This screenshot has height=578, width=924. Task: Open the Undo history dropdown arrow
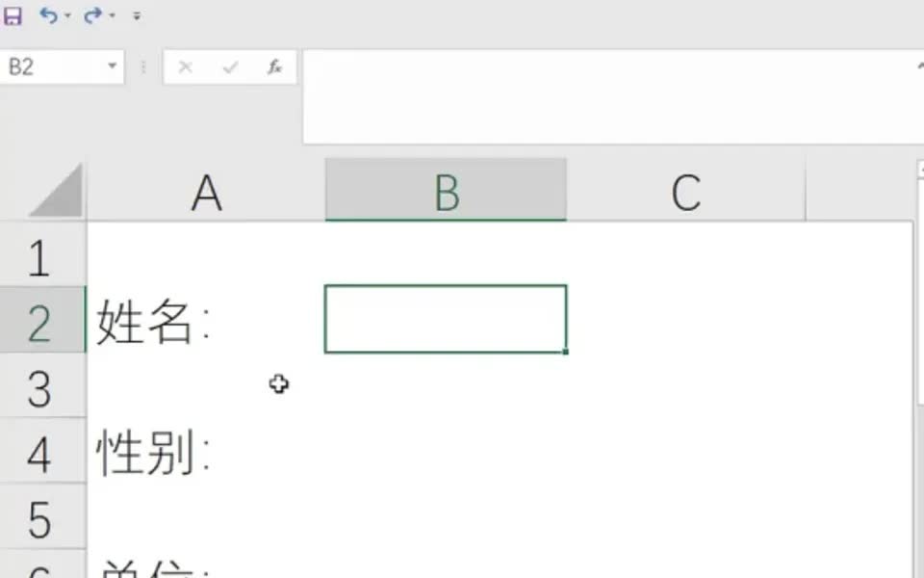pyautogui.click(x=67, y=16)
